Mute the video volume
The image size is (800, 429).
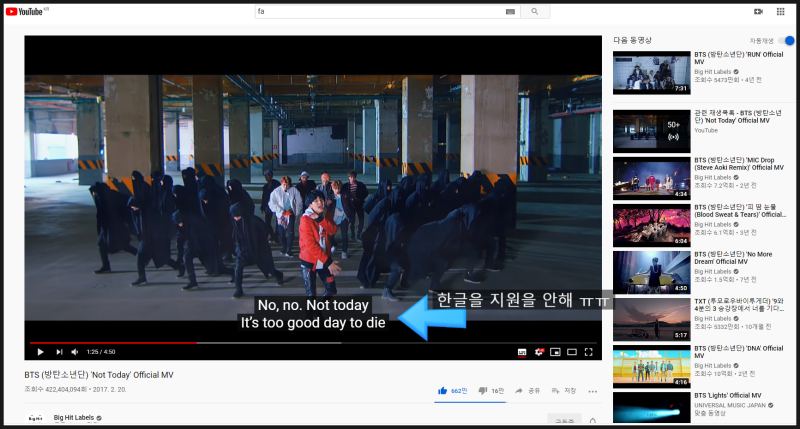pyautogui.click(x=75, y=352)
